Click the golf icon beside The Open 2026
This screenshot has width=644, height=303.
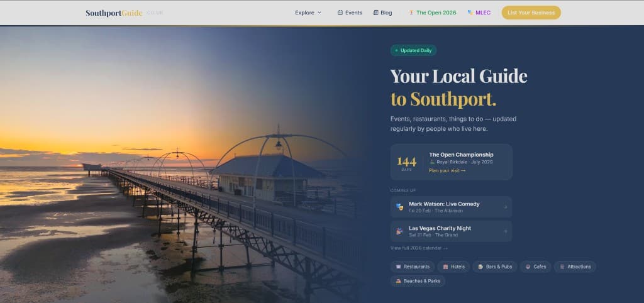(411, 13)
